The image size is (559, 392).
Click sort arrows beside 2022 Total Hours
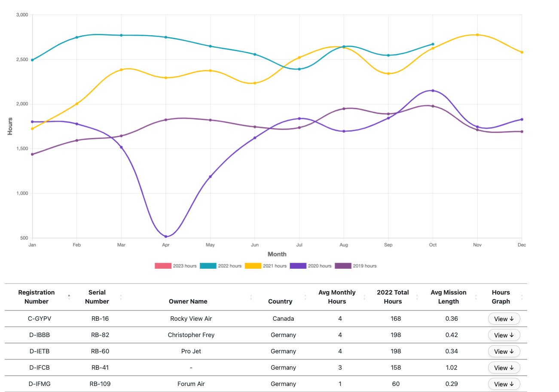click(417, 297)
